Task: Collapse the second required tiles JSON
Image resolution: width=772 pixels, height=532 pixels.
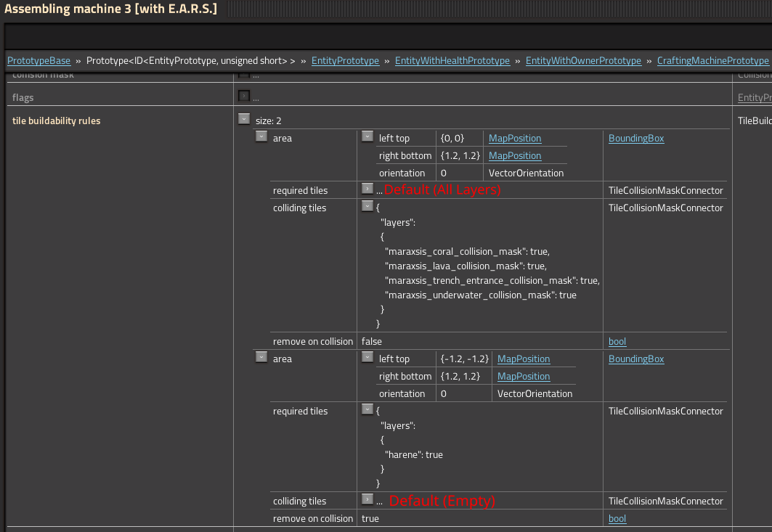Action: [367, 409]
